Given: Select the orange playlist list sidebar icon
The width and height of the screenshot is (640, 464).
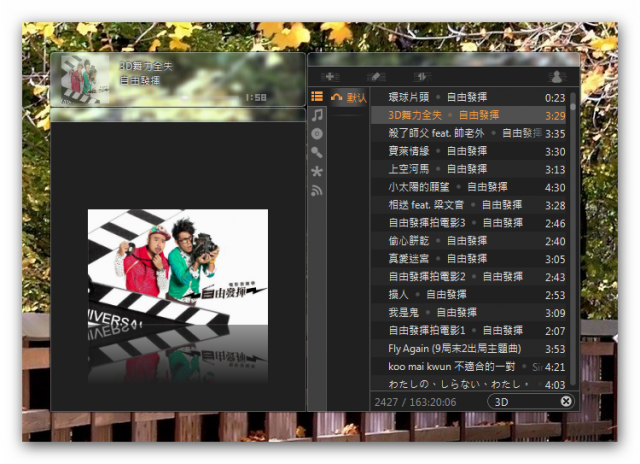Looking at the screenshot, I should click(317, 96).
